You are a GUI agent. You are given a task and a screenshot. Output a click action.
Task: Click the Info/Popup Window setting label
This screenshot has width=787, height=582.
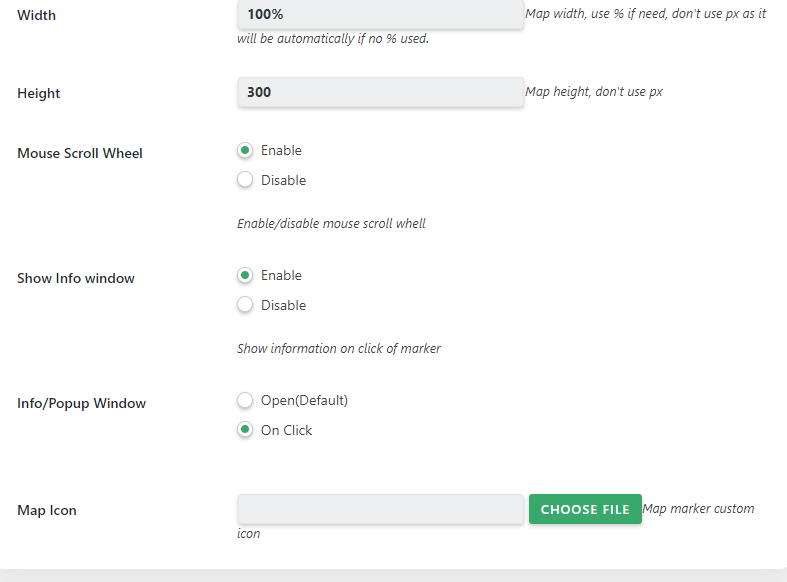[81, 403]
